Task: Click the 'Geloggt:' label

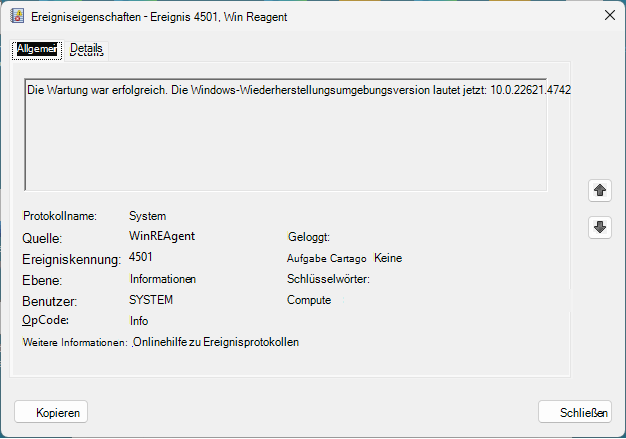Action: [309, 237]
